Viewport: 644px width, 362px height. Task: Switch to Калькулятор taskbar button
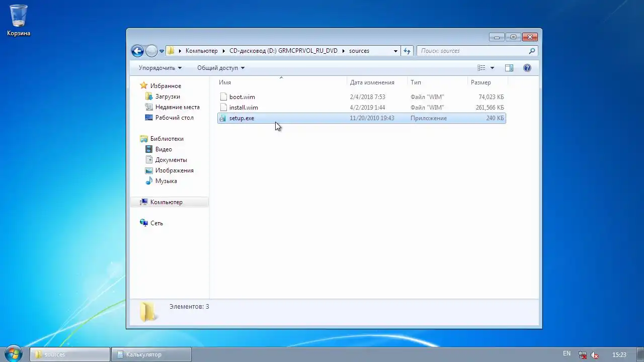[151, 354]
